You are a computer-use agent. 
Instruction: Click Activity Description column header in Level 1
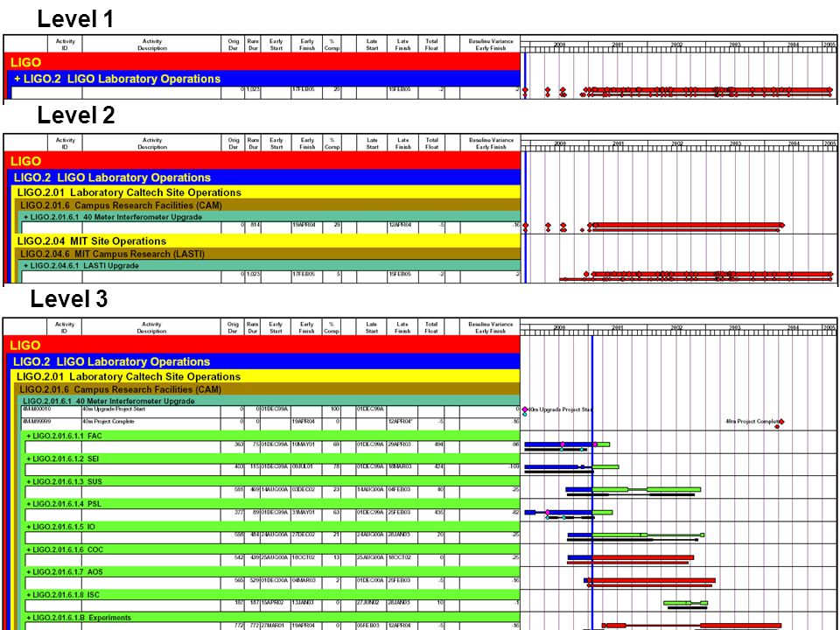pyautogui.click(x=152, y=45)
